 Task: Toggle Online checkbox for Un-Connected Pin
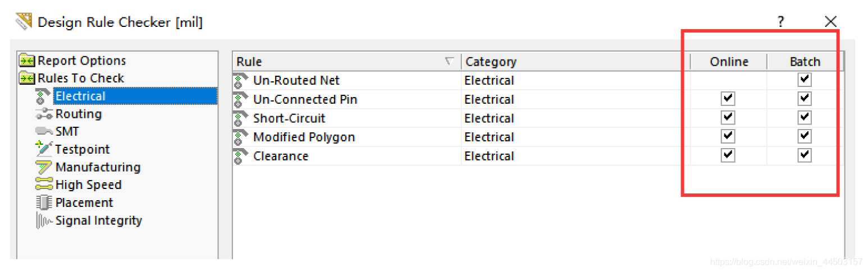coord(728,99)
